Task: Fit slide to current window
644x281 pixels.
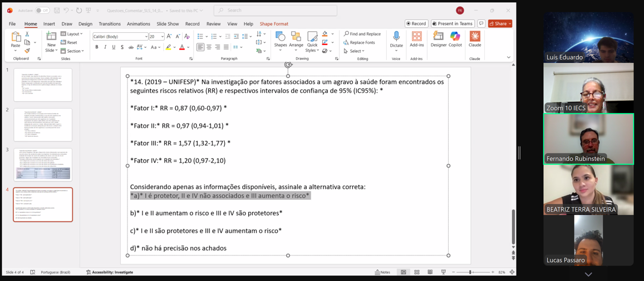Action: point(512,272)
